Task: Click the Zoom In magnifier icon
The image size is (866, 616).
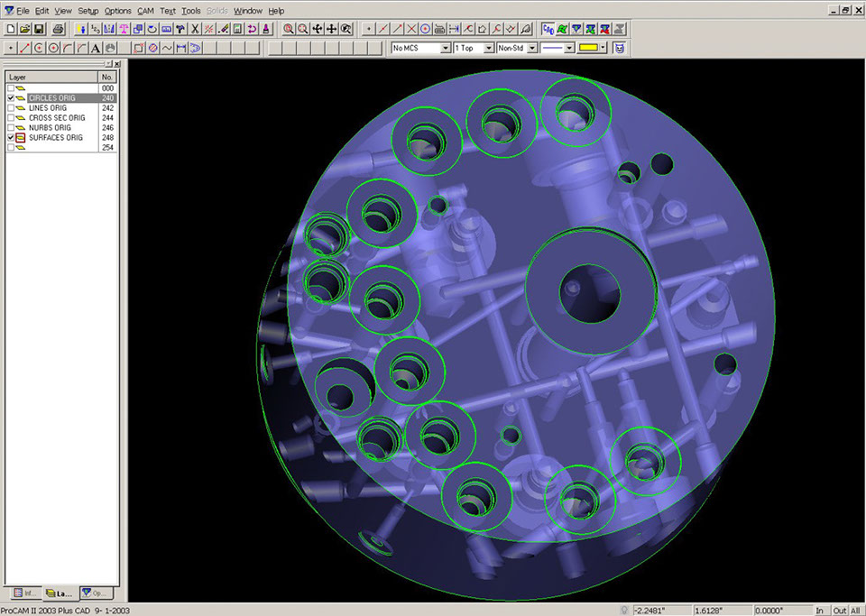Action: (x=289, y=29)
